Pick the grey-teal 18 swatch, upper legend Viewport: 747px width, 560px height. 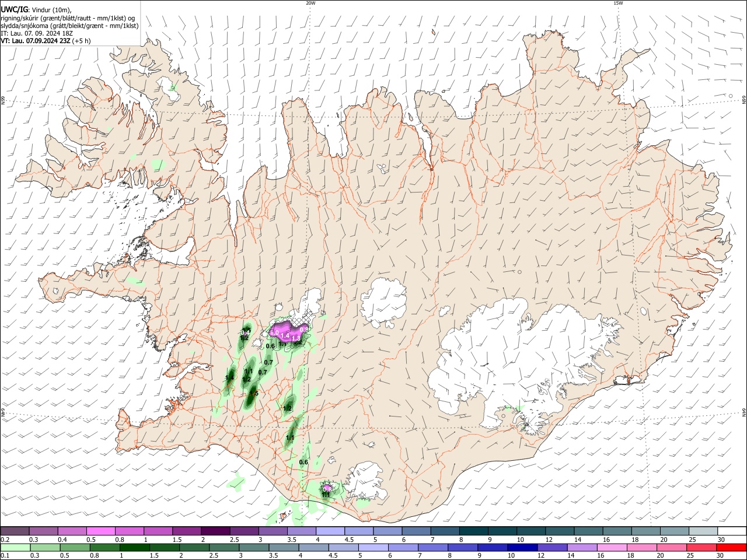click(646, 531)
